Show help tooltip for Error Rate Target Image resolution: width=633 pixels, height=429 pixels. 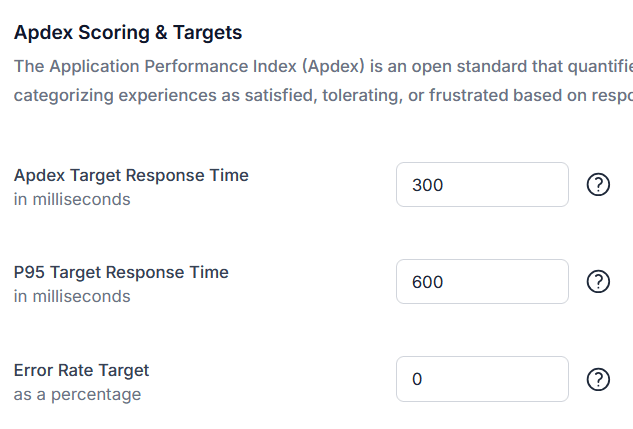pos(597,379)
